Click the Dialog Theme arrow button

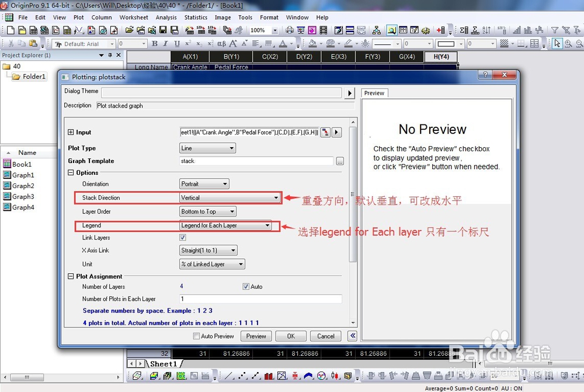pyautogui.click(x=349, y=93)
